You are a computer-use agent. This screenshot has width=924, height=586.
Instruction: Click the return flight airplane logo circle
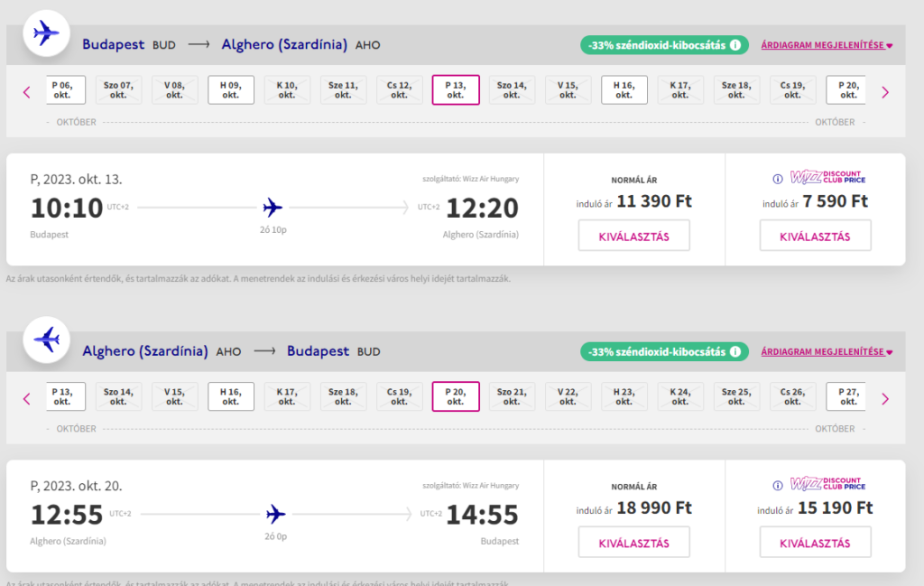(x=46, y=340)
